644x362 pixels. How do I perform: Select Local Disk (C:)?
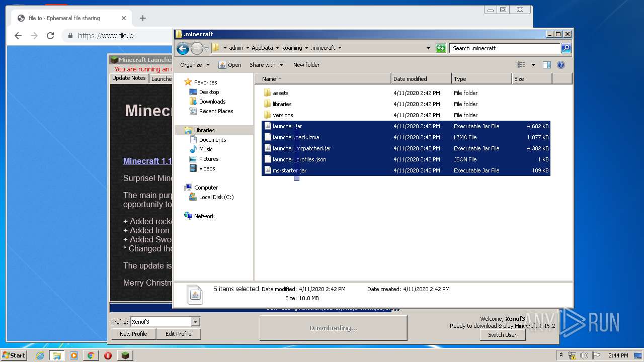point(211,197)
